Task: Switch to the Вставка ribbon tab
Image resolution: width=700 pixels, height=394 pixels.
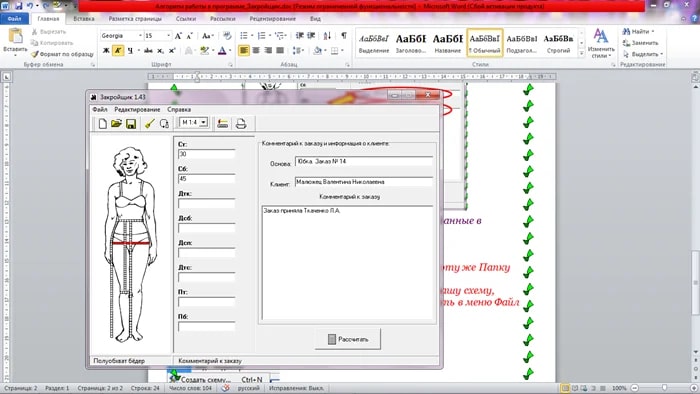Action: [83, 19]
